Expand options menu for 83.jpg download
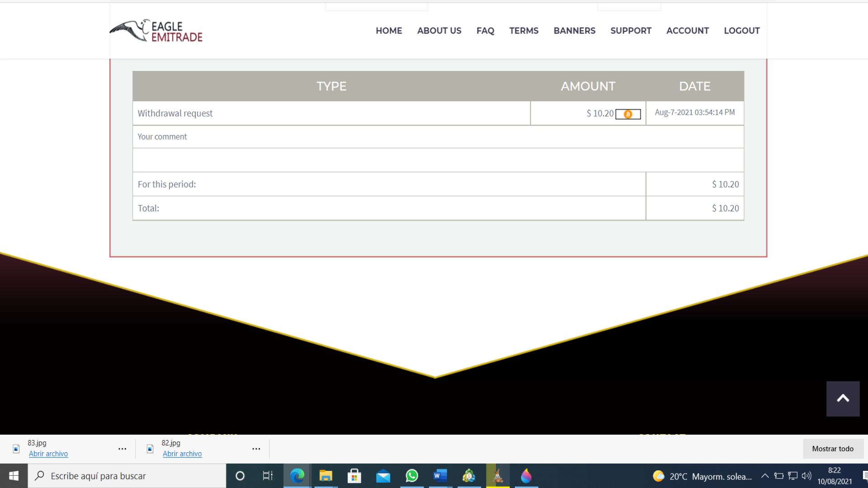Image resolution: width=868 pixels, height=488 pixels. (122, 449)
